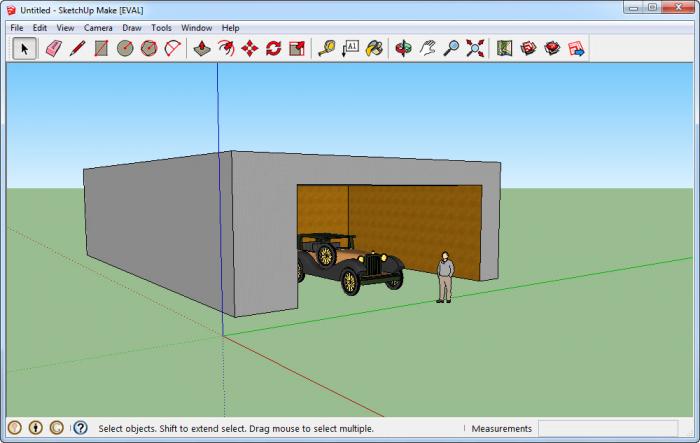Viewport: 700px width, 443px height.
Task: Select the Circle tool
Action: (125, 48)
